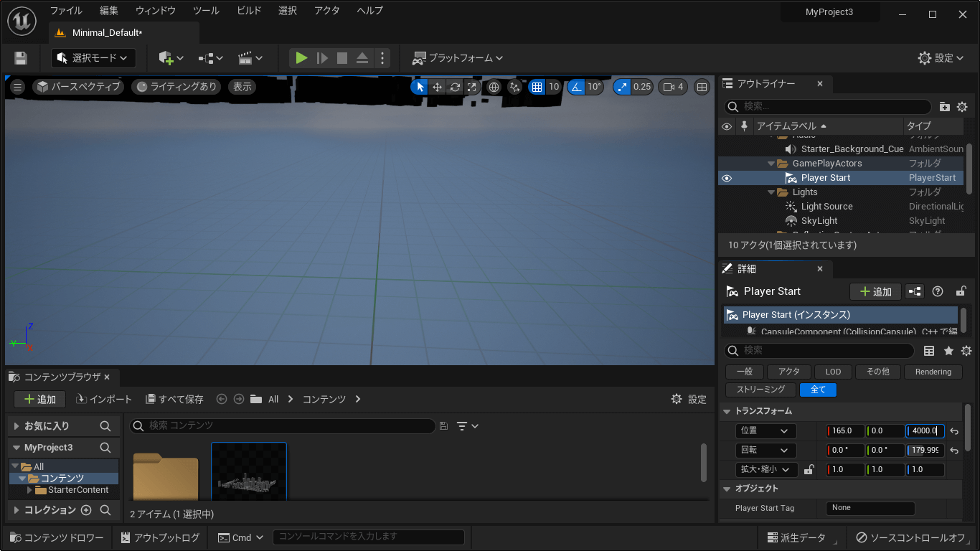Open the quick add content cube dropdown
This screenshot has height=551, width=980.
171,58
